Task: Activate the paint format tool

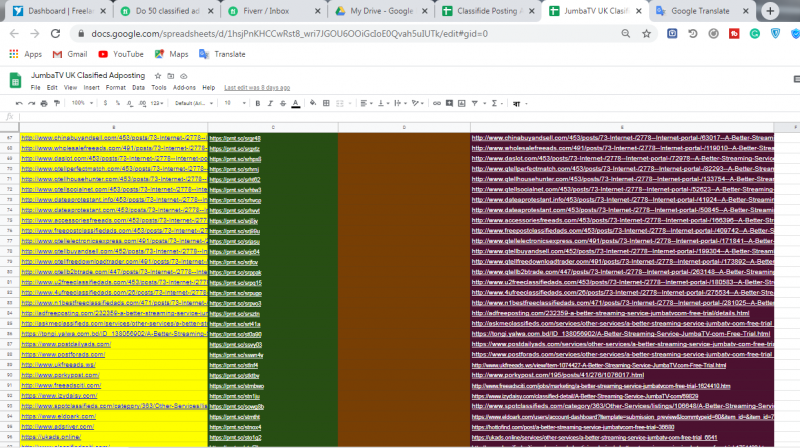Action: [57, 104]
